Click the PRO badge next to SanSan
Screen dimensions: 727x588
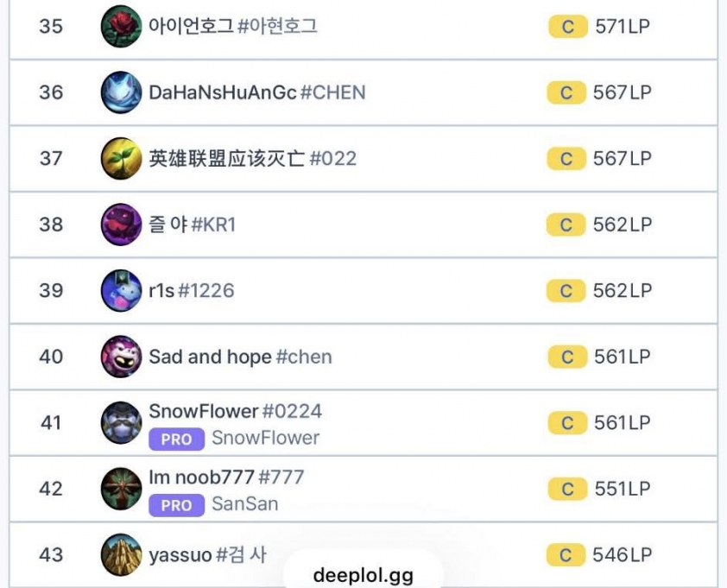tap(176, 504)
